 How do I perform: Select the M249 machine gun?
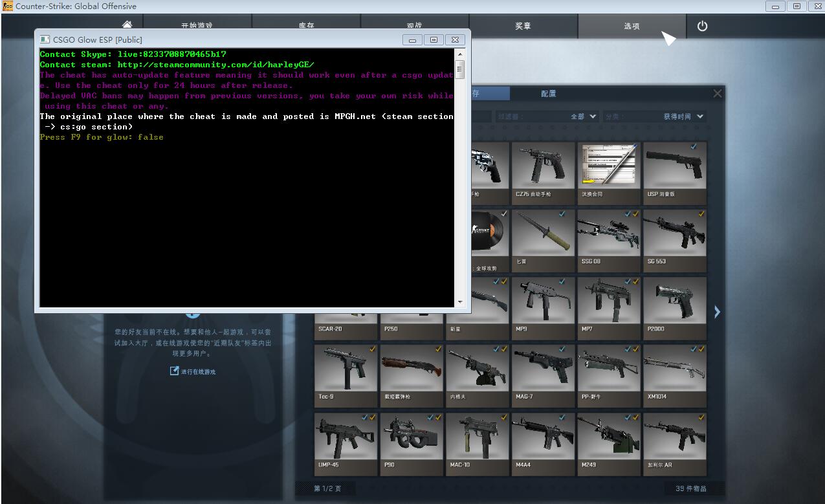tap(609, 444)
